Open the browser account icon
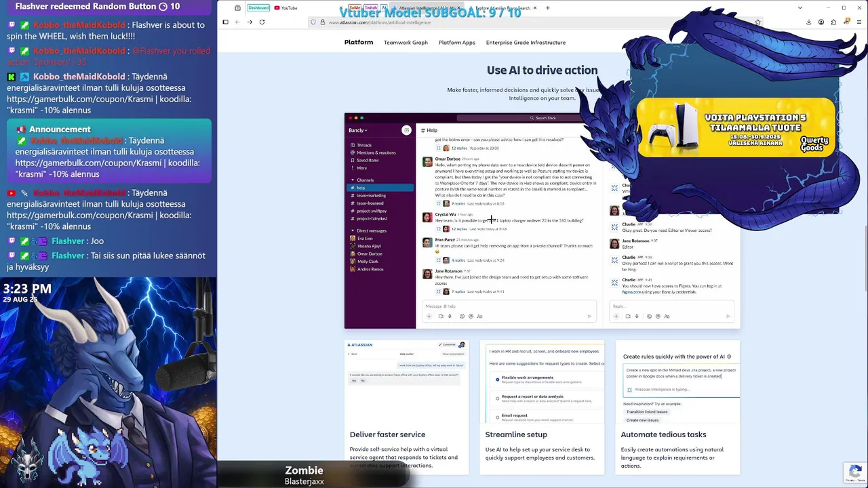The image size is (868, 488). click(x=821, y=22)
